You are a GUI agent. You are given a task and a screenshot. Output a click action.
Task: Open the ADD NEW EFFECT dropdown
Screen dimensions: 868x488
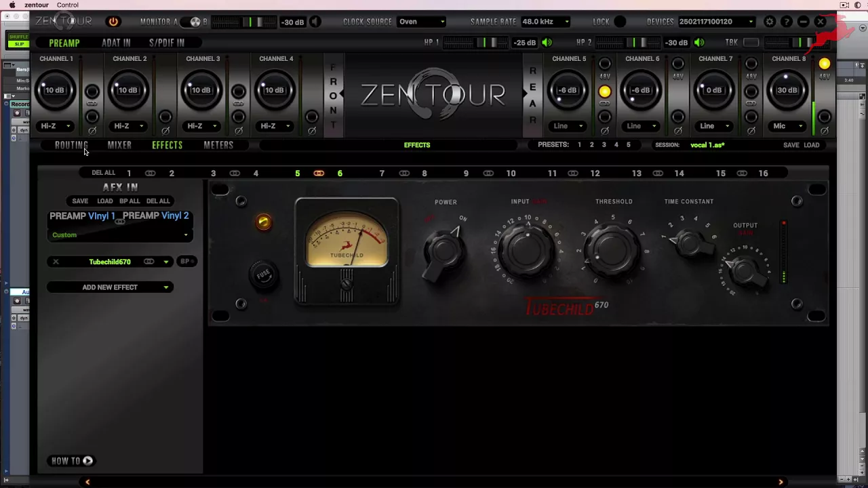(109, 287)
